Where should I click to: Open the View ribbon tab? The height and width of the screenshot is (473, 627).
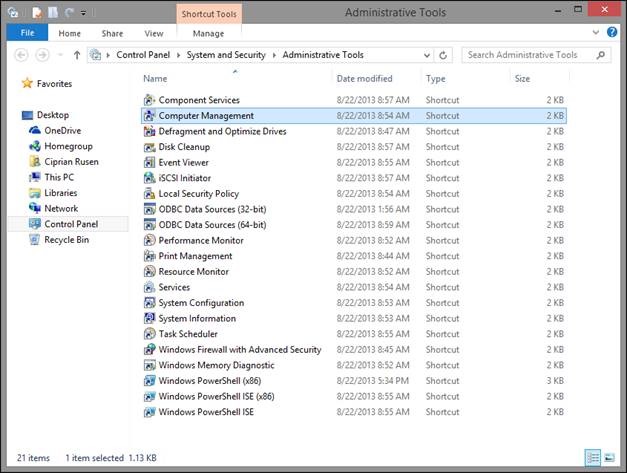(x=154, y=34)
